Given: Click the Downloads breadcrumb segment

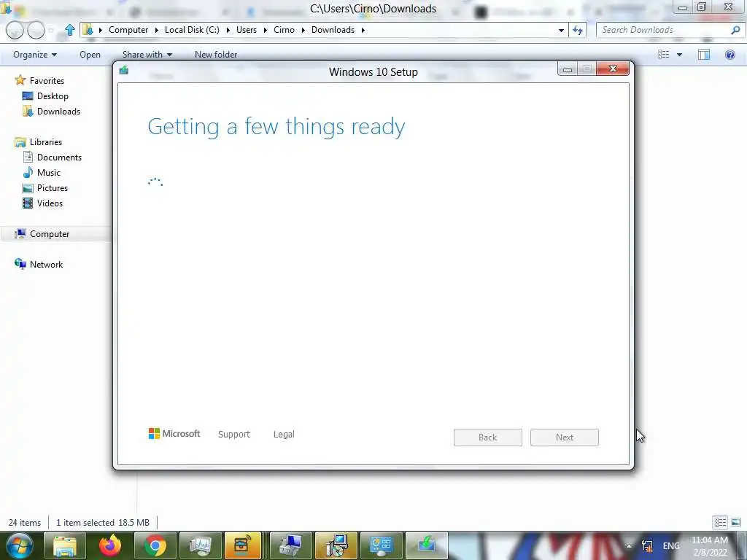Looking at the screenshot, I should (333, 29).
